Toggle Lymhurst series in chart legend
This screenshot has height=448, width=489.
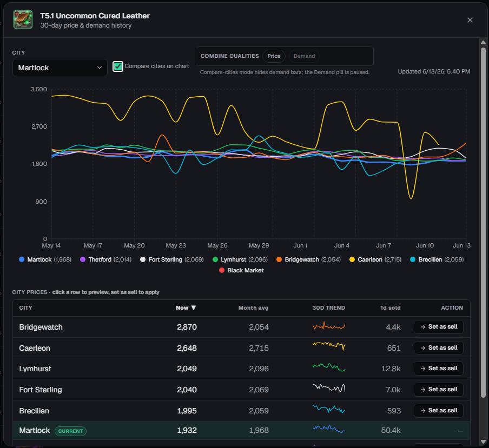click(240, 259)
